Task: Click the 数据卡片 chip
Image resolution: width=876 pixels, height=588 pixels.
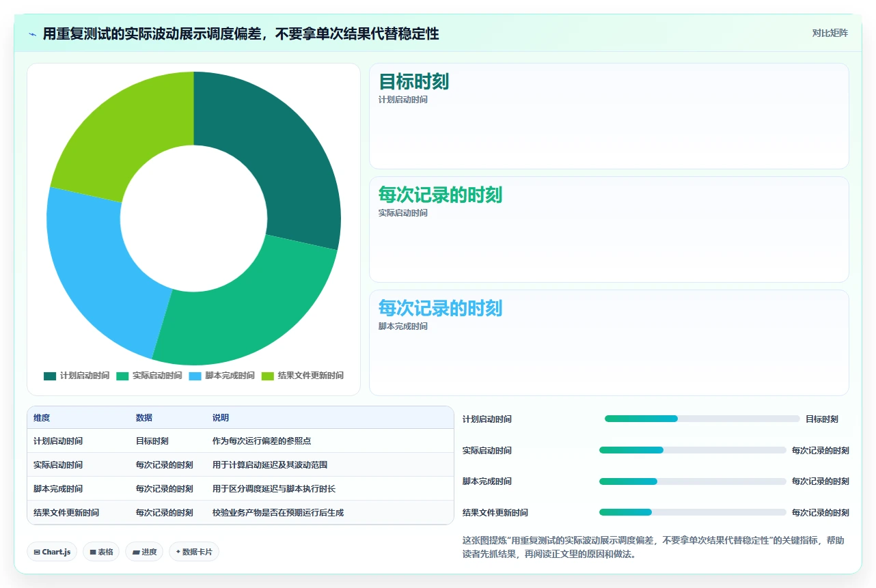Action: click(194, 552)
